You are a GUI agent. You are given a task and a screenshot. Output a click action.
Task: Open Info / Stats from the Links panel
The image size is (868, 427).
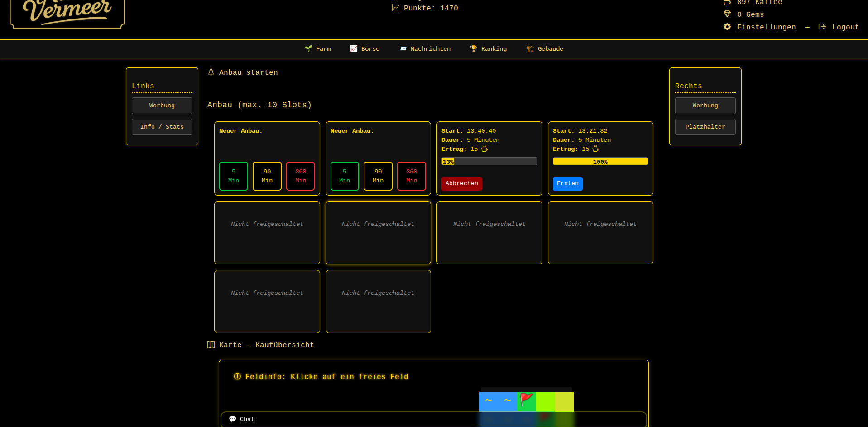pyautogui.click(x=162, y=127)
